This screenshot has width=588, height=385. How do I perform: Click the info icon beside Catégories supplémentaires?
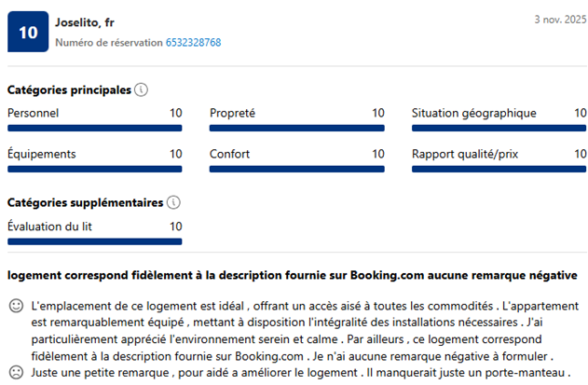[x=173, y=202]
